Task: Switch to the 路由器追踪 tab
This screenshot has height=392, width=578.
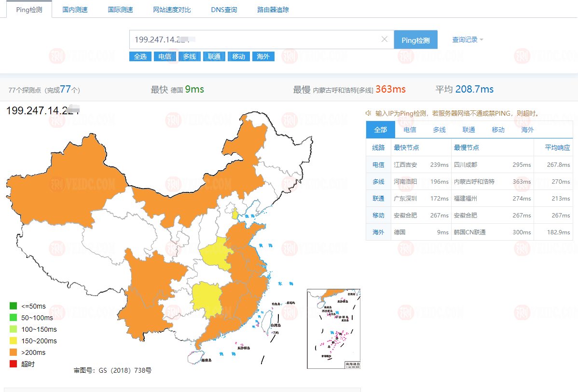Action: (x=273, y=9)
